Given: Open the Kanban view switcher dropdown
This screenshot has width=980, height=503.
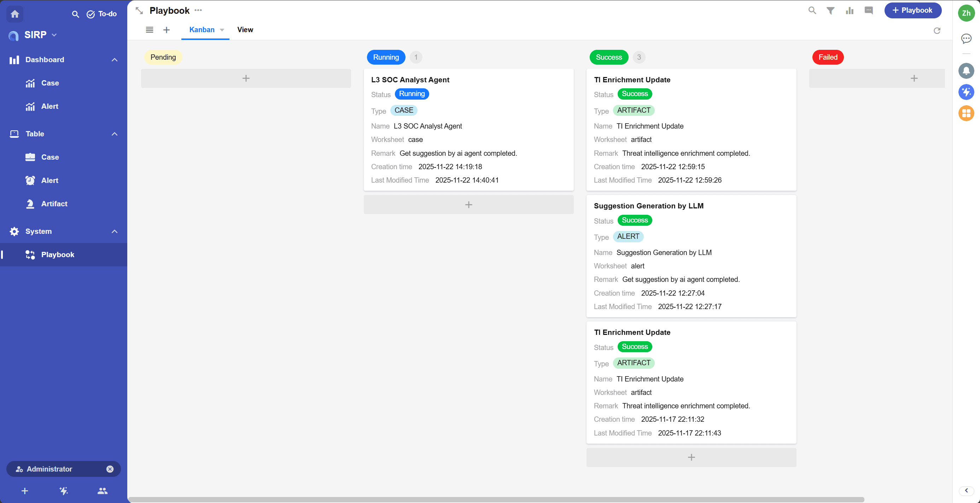Looking at the screenshot, I should pos(222,30).
